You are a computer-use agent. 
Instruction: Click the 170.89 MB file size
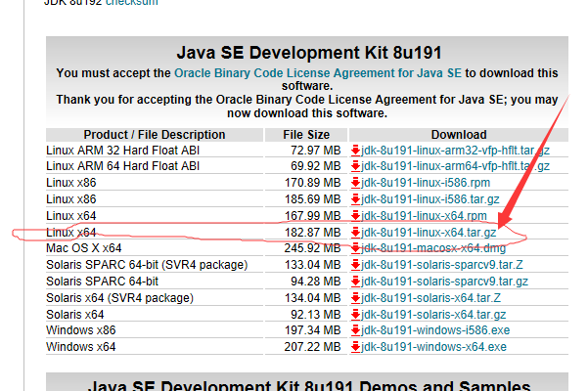(x=313, y=183)
